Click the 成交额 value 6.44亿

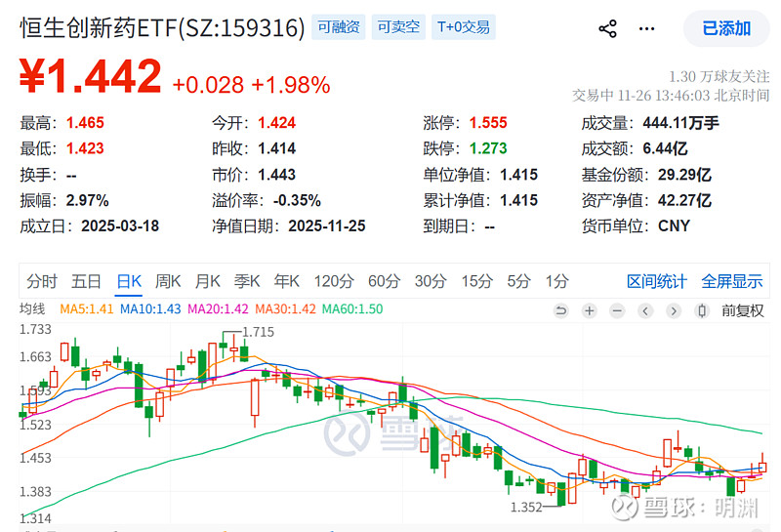665,148
